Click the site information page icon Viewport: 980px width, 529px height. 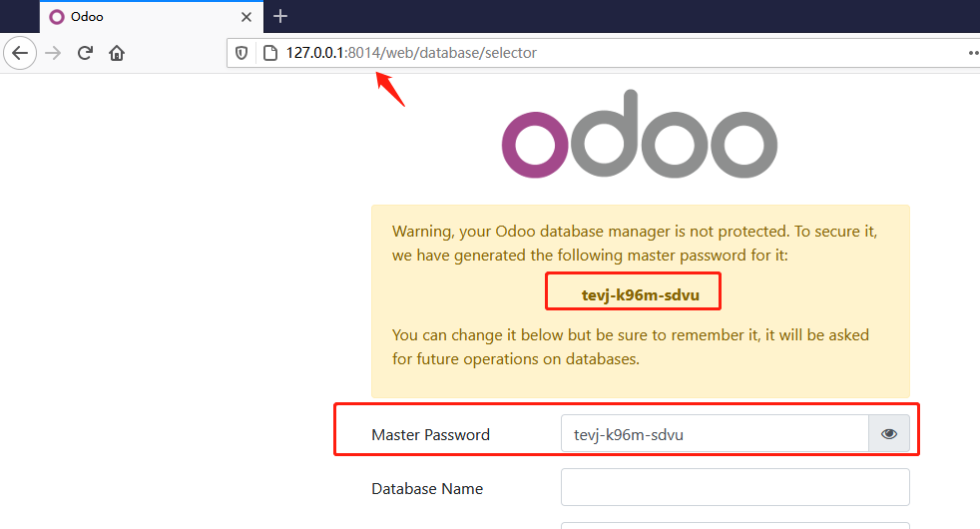point(268,53)
